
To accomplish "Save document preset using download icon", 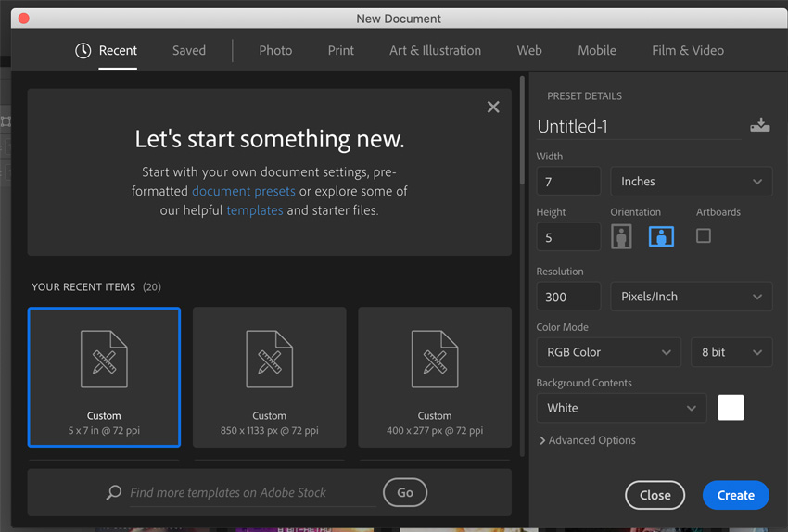I will (x=760, y=125).
